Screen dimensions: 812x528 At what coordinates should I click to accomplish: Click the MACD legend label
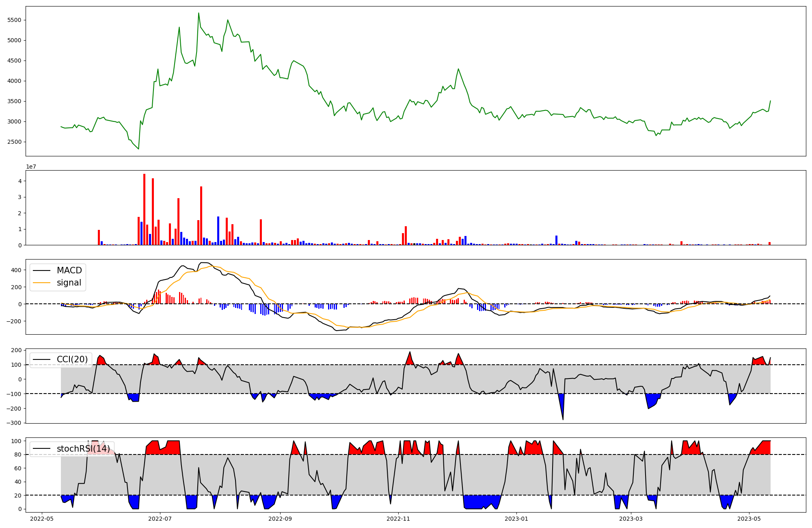69,270
